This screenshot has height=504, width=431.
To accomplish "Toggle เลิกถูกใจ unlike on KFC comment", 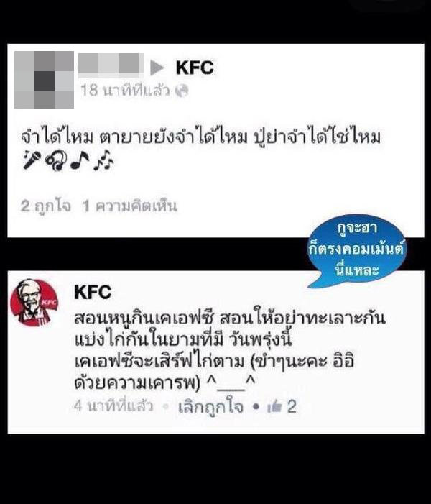I will (210, 407).
